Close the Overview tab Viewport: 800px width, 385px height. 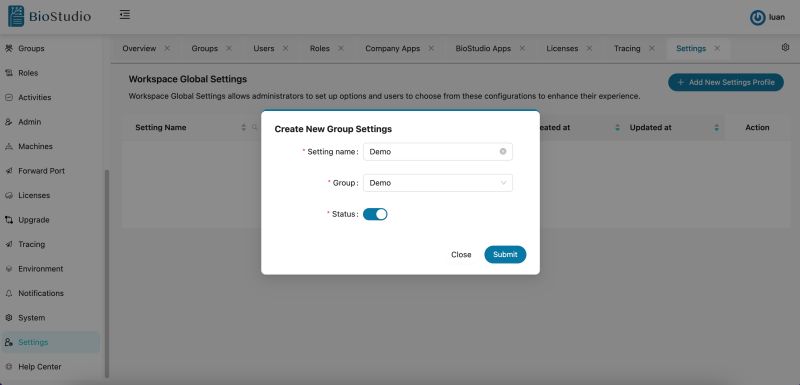coord(167,48)
